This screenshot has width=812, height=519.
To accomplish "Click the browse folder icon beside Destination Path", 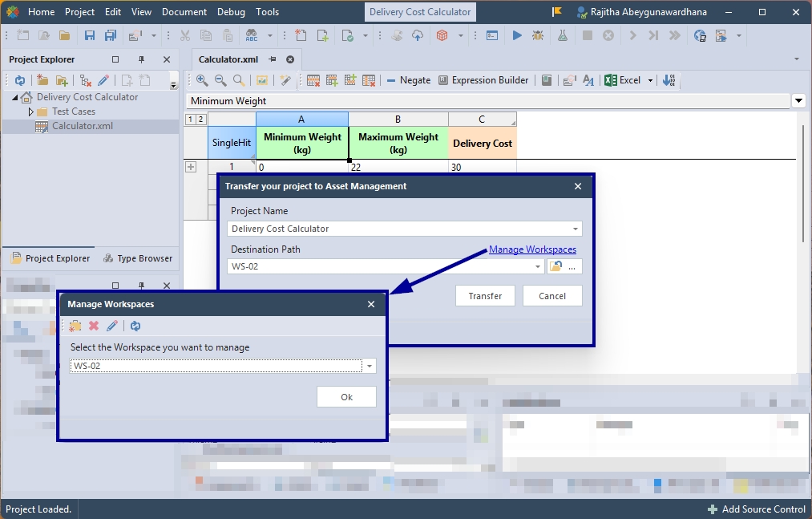I will coord(555,266).
